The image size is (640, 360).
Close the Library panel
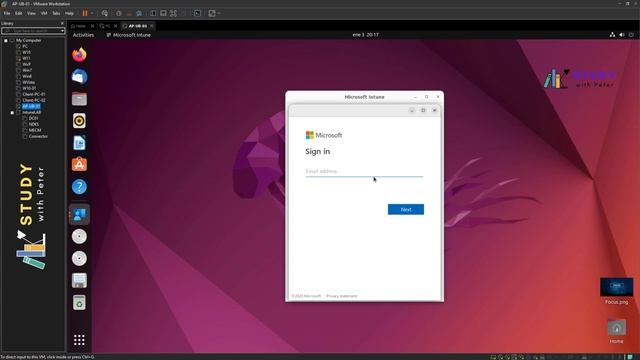click(x=62, y=23)
